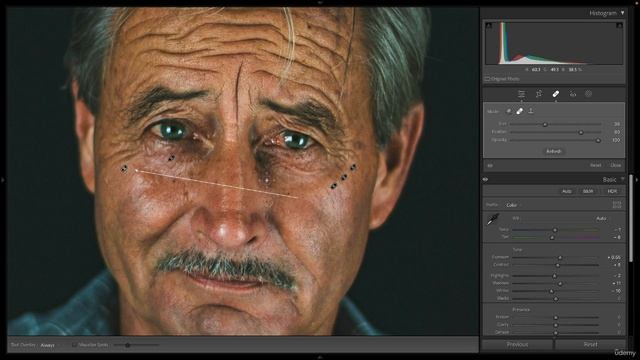Switch treatment to B&W
Viewport: 640px width, 360px height.
coord(588,191)
